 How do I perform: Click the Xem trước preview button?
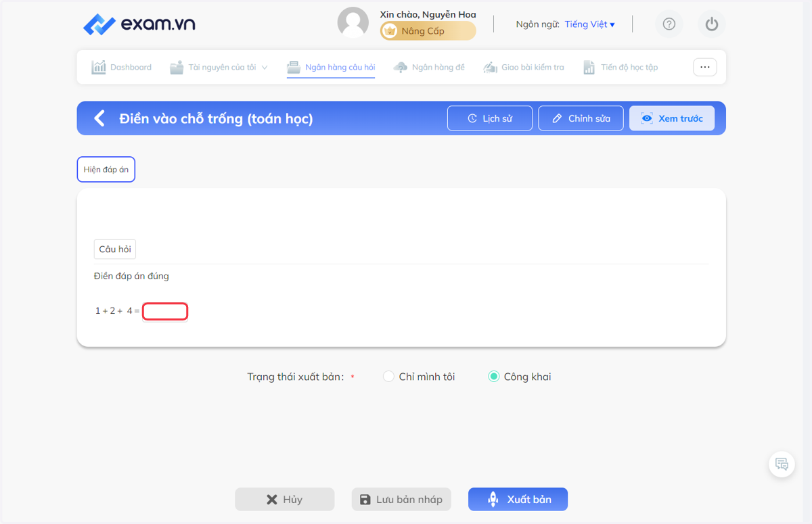click(x=672, y=118)
